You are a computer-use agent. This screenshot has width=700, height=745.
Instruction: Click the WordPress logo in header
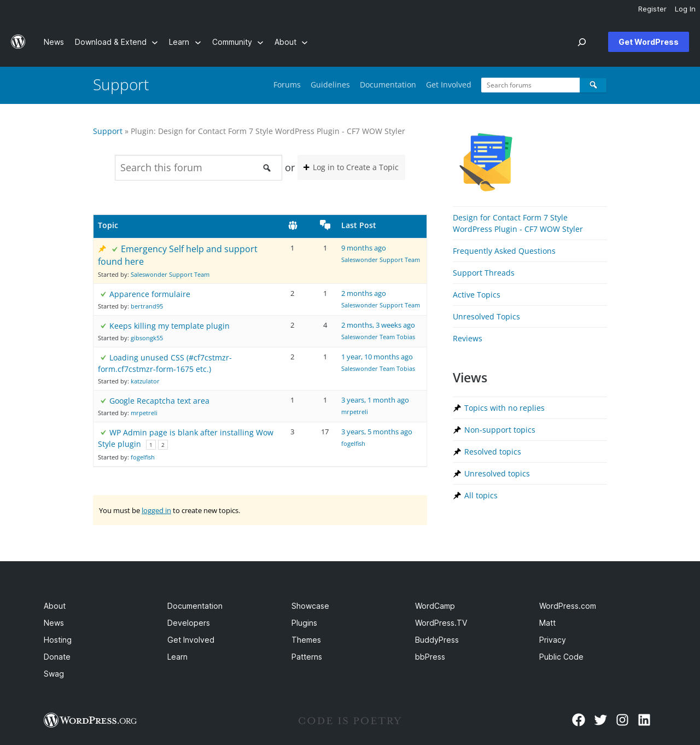click(18, 42)
